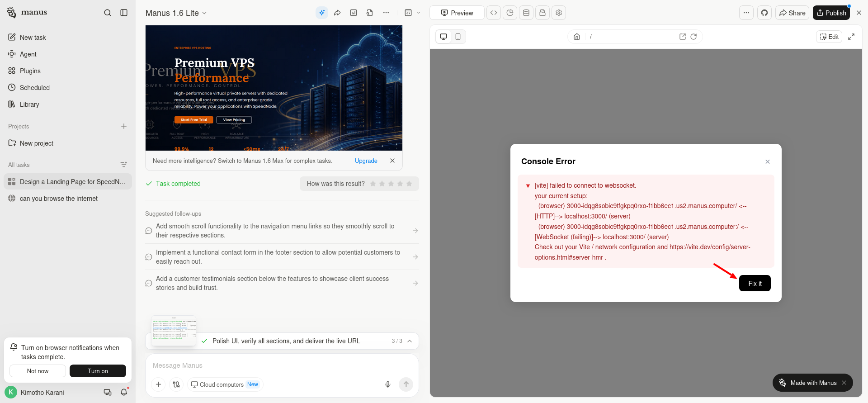Switch preview to desktop view
The image size is (868, 403).
click(x=443, y=37)
